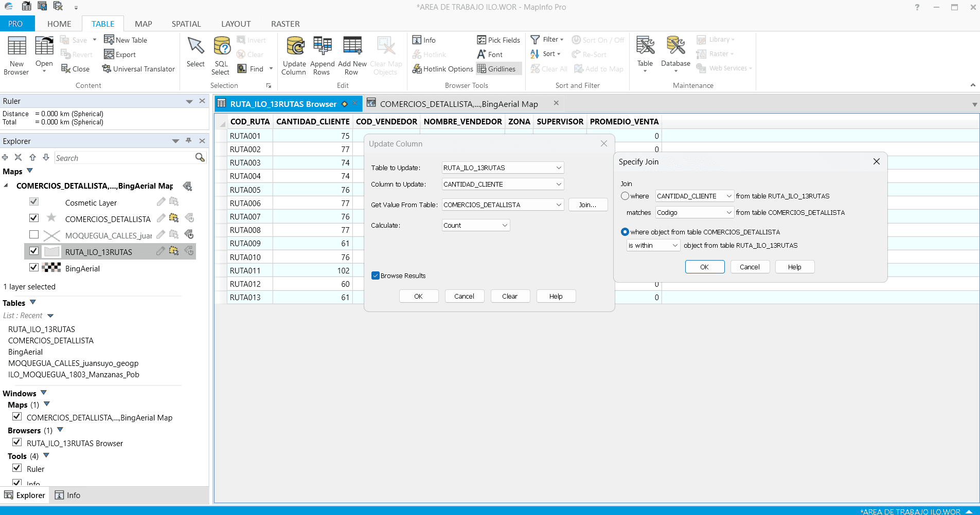Screen dimensions: 980x515
Task: Click Clear button in Update Column
Action: 510,296
